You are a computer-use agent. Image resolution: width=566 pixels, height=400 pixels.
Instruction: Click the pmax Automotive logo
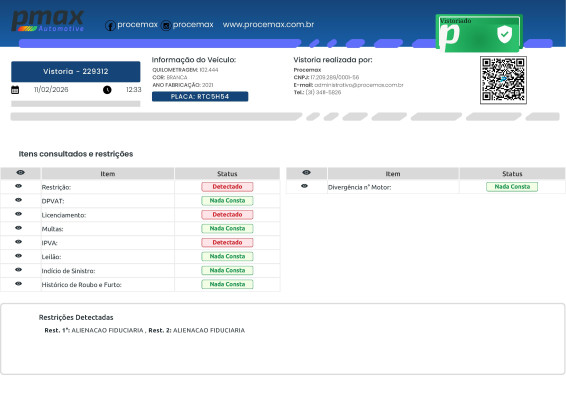(48, 21)
